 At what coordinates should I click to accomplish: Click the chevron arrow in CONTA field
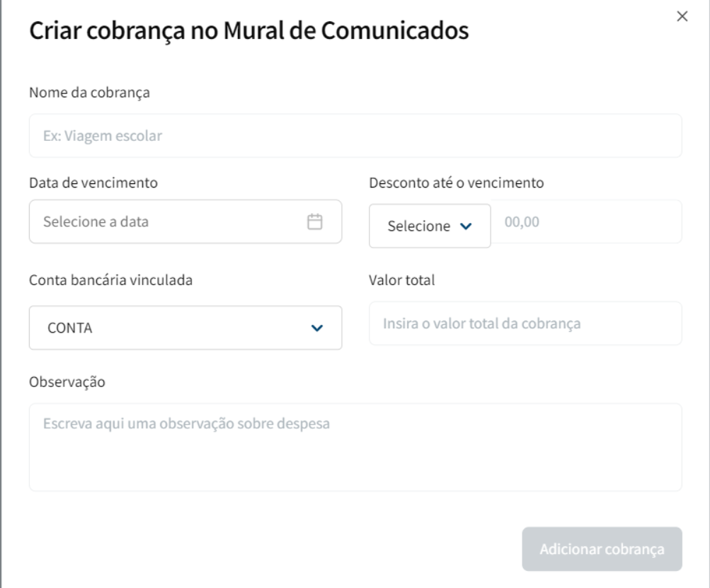pyautogui.click(x=317, y=328)
